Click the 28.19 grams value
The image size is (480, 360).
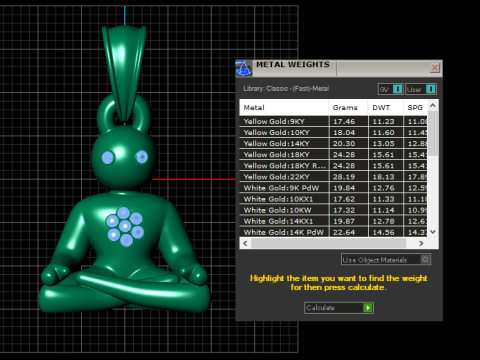(344, 177)
